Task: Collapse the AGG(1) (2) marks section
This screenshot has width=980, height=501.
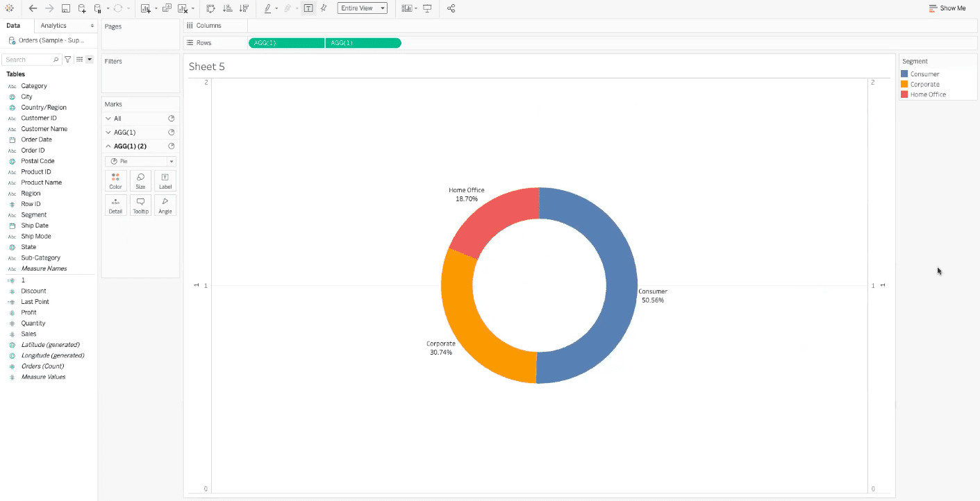Action: coord(108,146)
